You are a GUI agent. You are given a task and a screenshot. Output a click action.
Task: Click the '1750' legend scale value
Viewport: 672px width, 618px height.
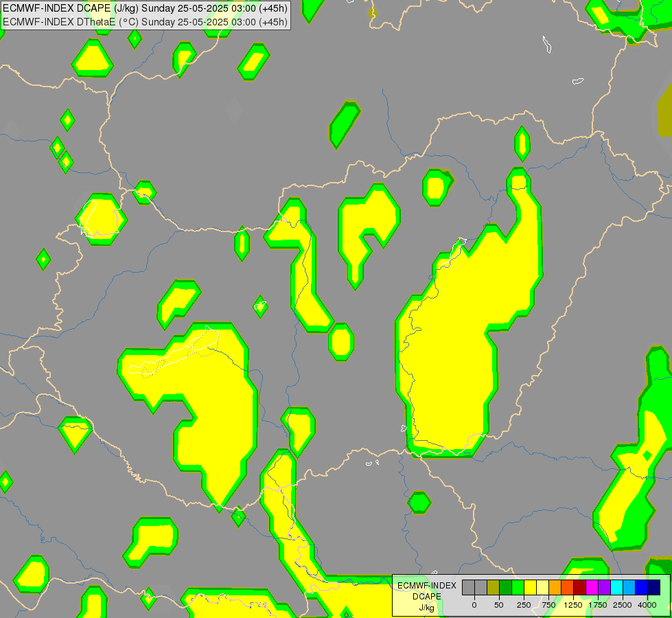click(x=598, y=605)
